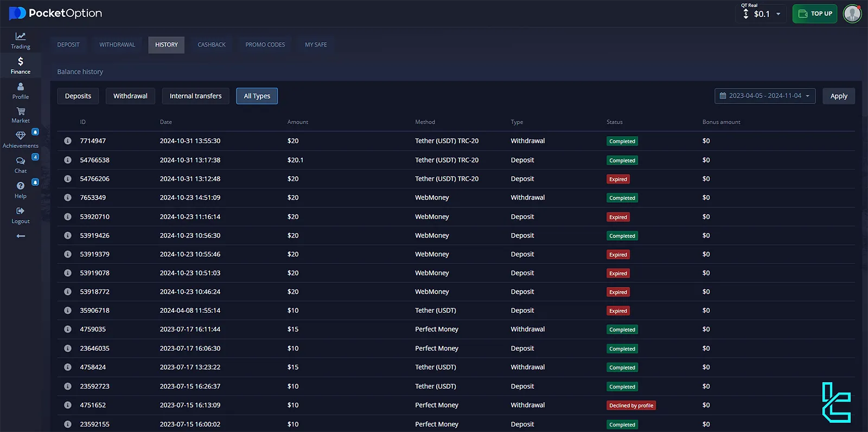This screenshot has width=868, height=432.
Task: Click the PocketOption logo
Action: tap(56, 13)
